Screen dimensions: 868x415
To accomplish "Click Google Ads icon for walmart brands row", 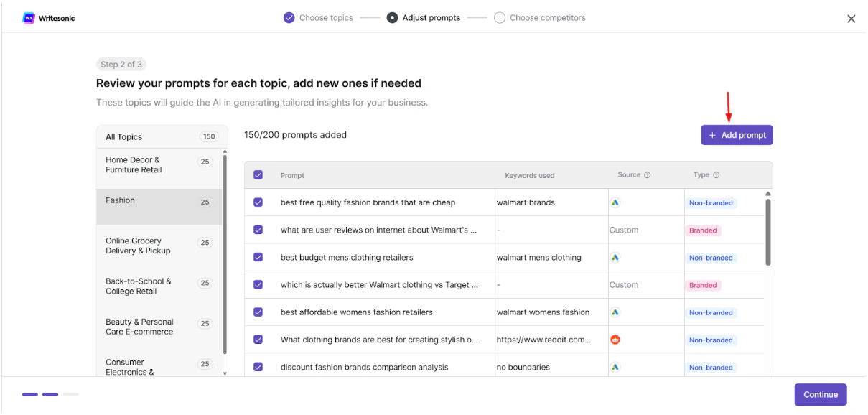I will [615, 202].
